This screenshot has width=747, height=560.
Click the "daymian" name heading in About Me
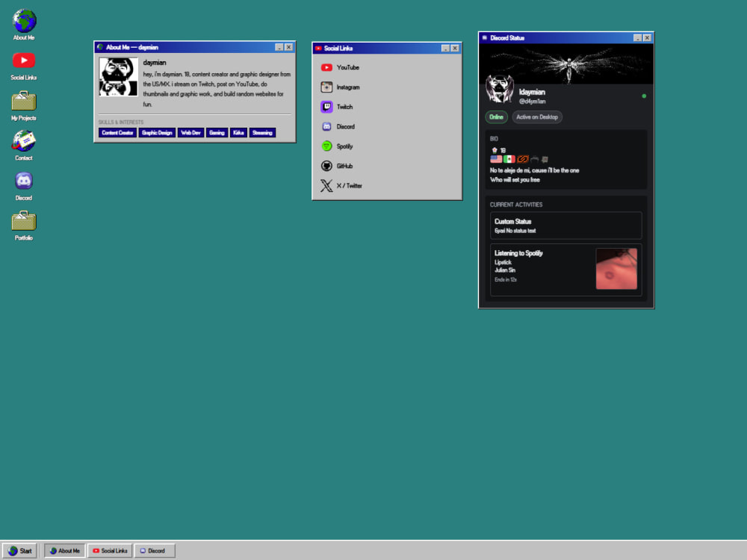(155, 63)
